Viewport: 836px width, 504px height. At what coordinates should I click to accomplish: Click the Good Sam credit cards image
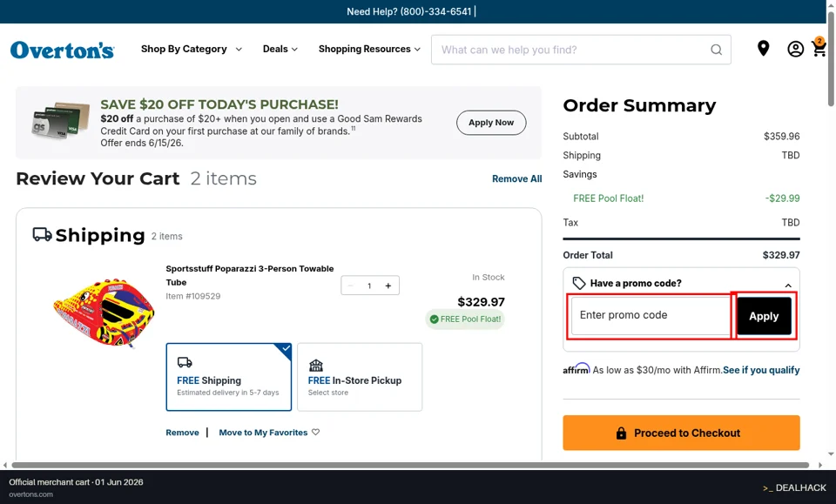click(60, 120)
